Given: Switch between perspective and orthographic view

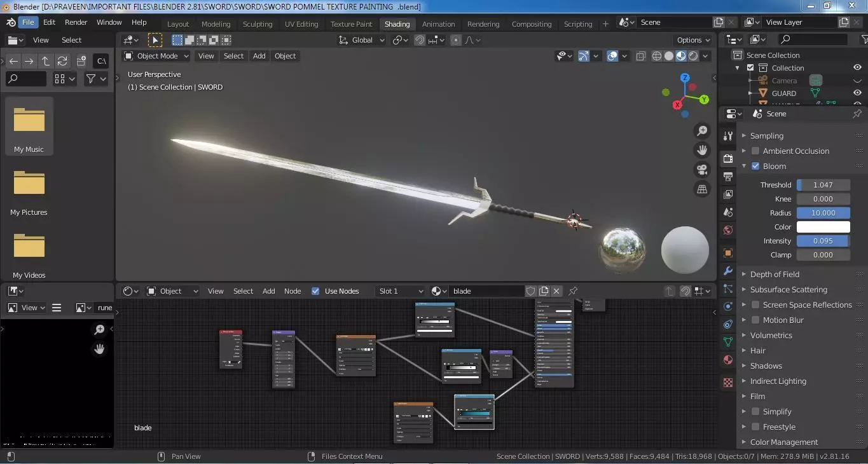Looking at the screenshot, I should click(x=702, y=189).
